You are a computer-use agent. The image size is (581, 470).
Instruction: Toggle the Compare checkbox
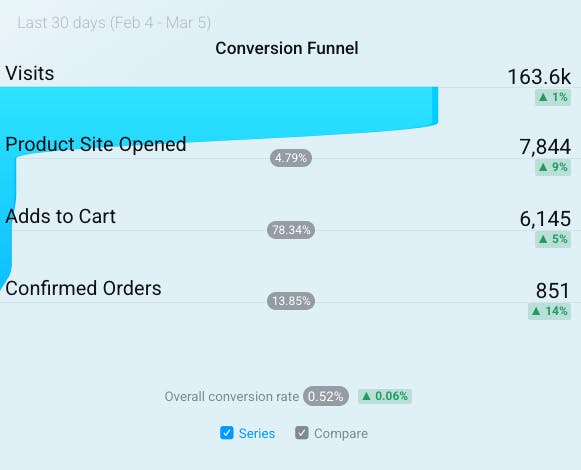pyautogui.click(x=302, y=433)
